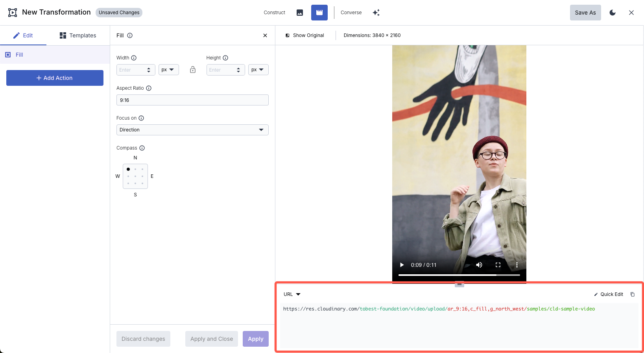
Task: Open Width unit px dropdown
Action: [x=169, y=70]
